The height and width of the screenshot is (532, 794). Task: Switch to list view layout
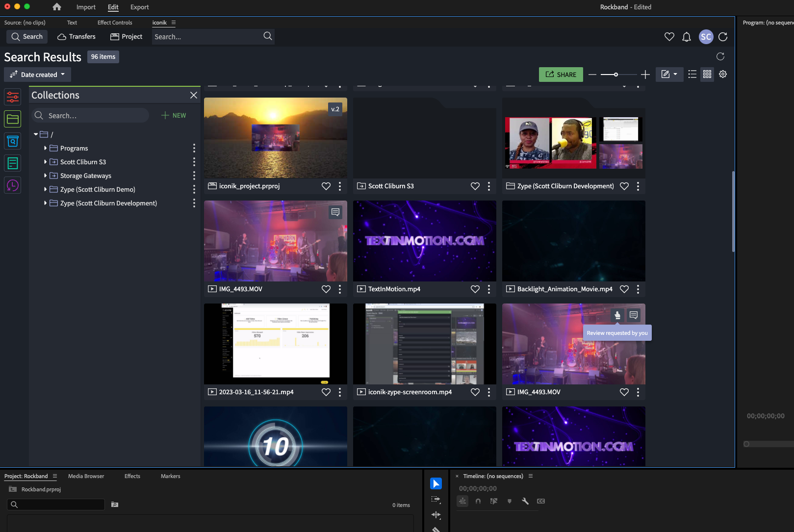click(692, 74)
